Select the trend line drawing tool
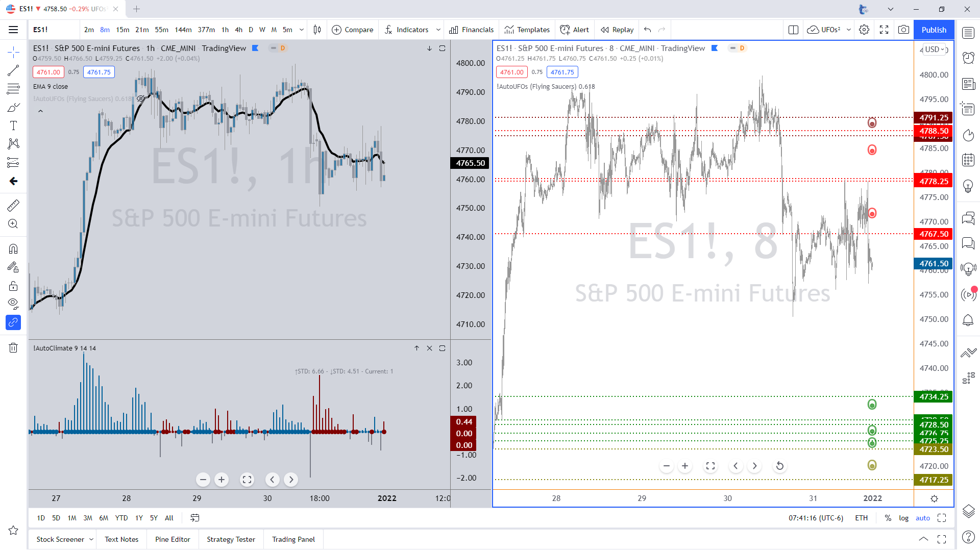Screen dimensions: 980x551 (13, 70)
